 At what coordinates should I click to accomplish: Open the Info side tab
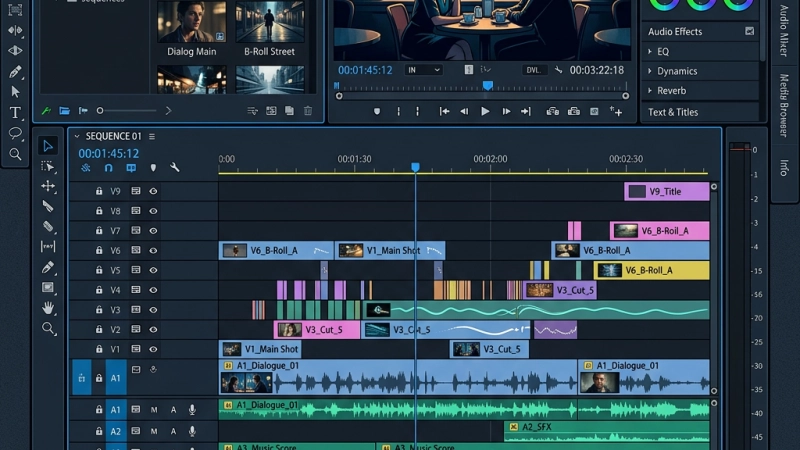pos(783,167)
